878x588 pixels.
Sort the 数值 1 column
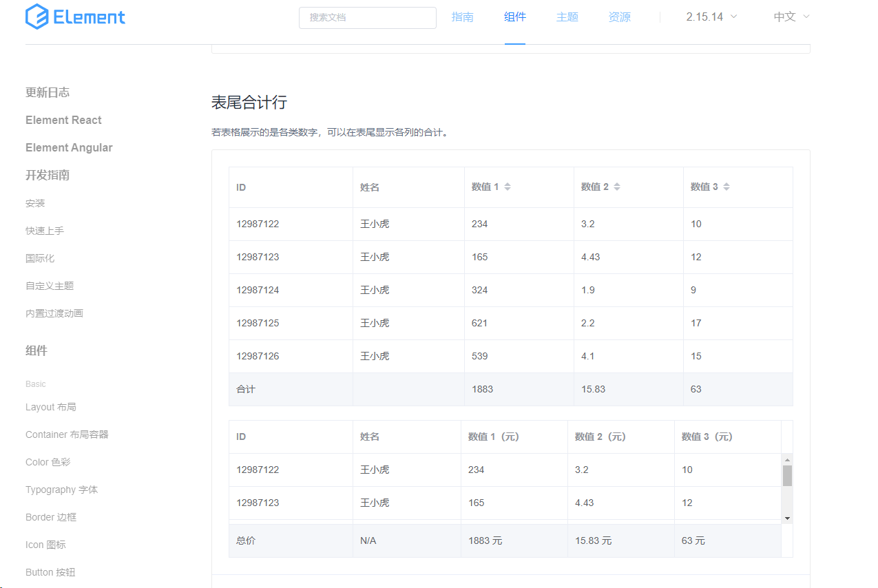[508, 187]
